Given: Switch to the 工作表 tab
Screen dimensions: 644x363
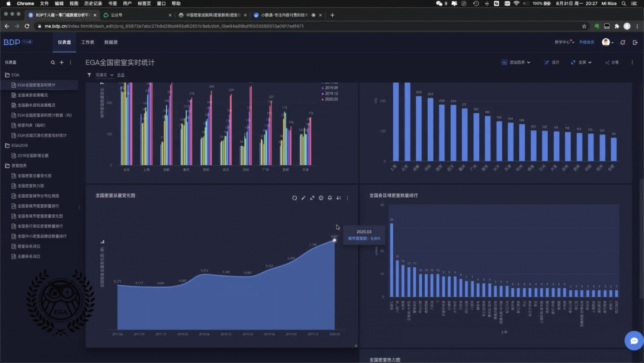Looking at the screenshot, I should coord(88,42).
